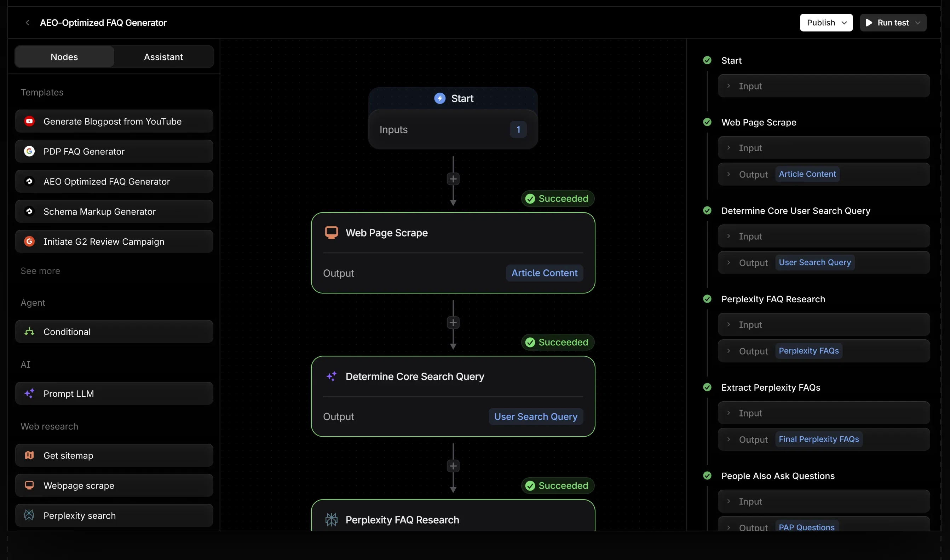Click the icon beside AEO Optimized FAQ Generator template
This screenshot has width=950, height=560.
pyautogui.click(x=29, y=181)
